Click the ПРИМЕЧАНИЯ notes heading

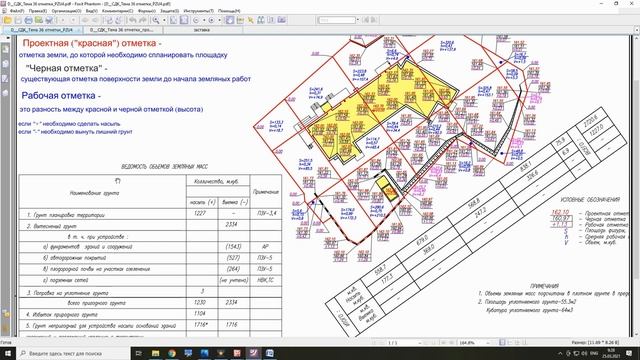pos(544,286)
